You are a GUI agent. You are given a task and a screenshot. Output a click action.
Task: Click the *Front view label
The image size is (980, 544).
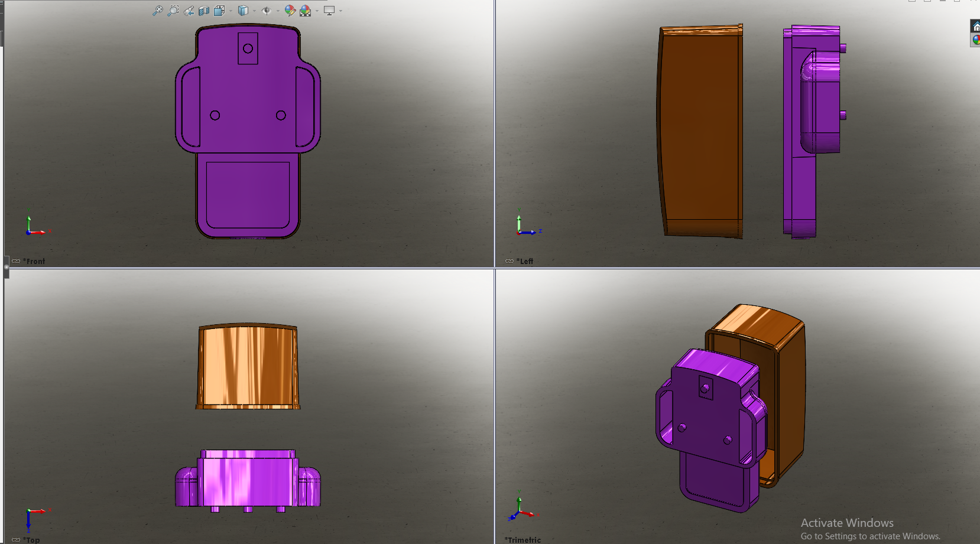coord(34,261)
